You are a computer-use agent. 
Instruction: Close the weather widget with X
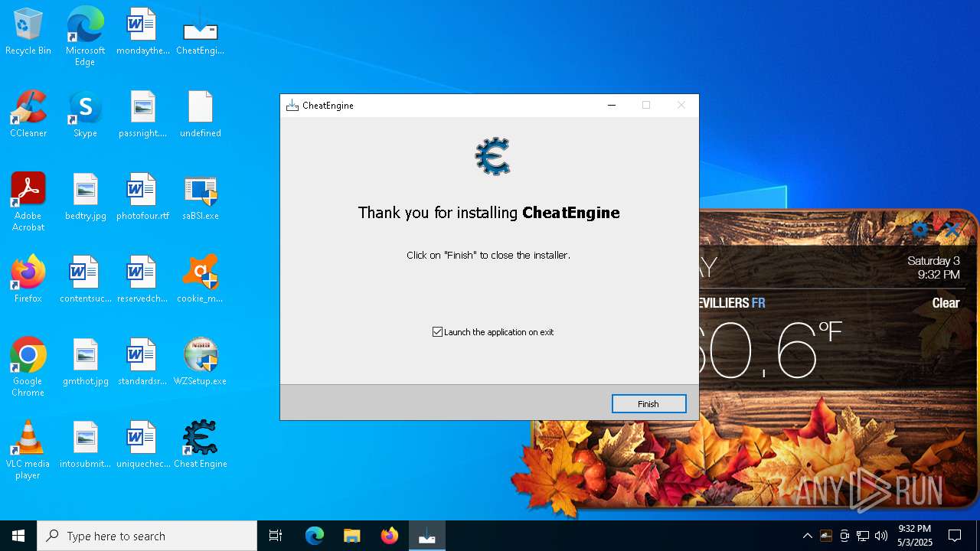[952, 229]
